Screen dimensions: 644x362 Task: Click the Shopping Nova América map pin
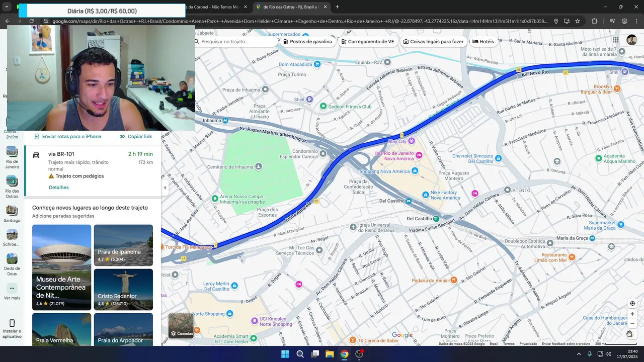pyautogui.click(x=415, y=171)
